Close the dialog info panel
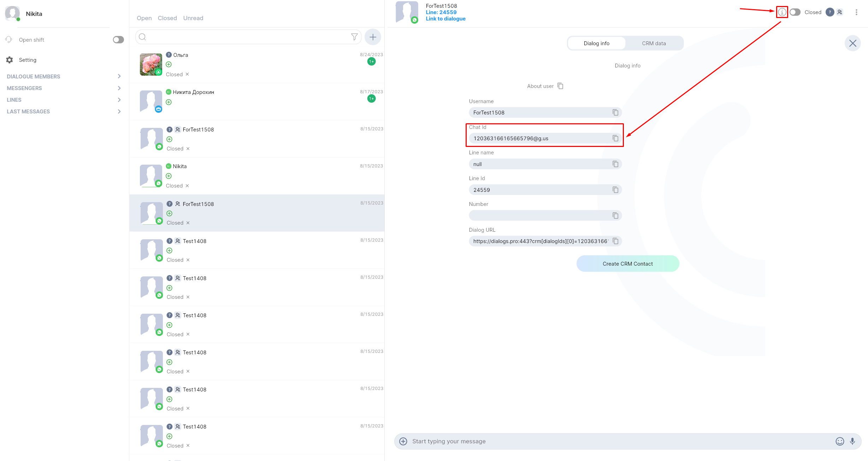Viewport: 868px width, 461px height. click(x=852, y=43)
